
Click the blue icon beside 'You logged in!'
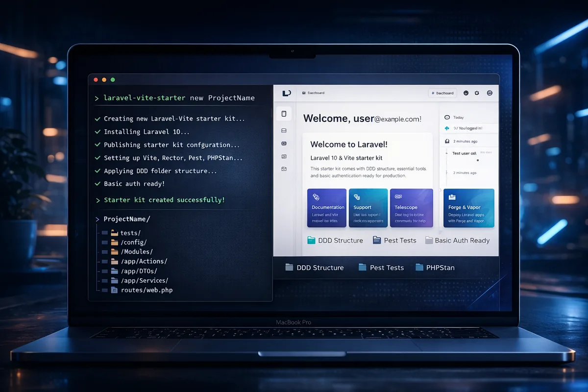click(x=447, y=128)
